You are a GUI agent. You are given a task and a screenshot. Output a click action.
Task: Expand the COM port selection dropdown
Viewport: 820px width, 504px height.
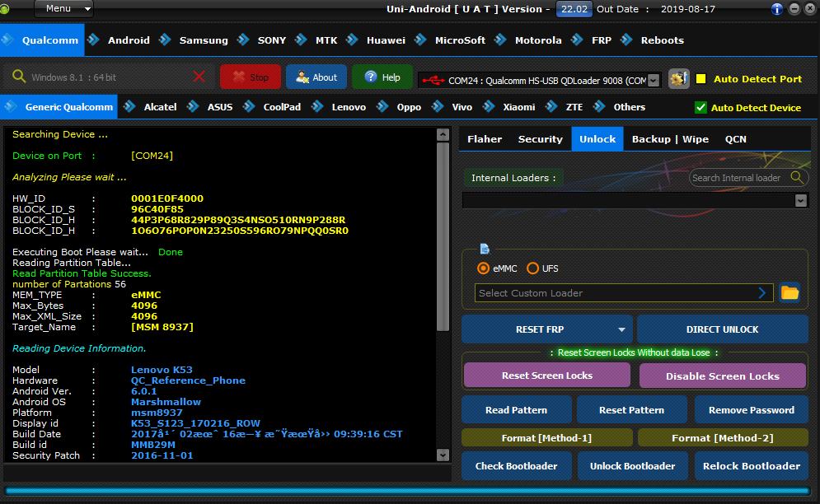click(x=654, y=80)
